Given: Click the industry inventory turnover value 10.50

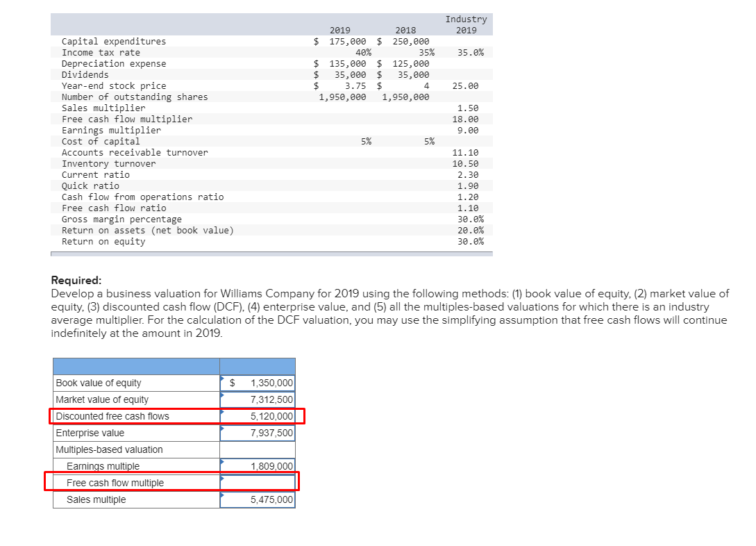Looking at the screenshot, I should coord(465,163).
